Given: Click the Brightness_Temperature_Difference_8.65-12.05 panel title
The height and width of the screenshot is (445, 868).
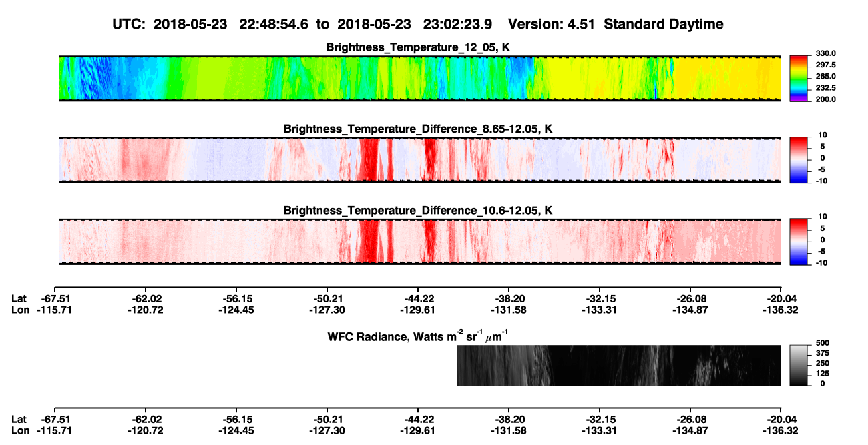Looking at the screenshot, I should pyautogui.click(x=419, y=129).
